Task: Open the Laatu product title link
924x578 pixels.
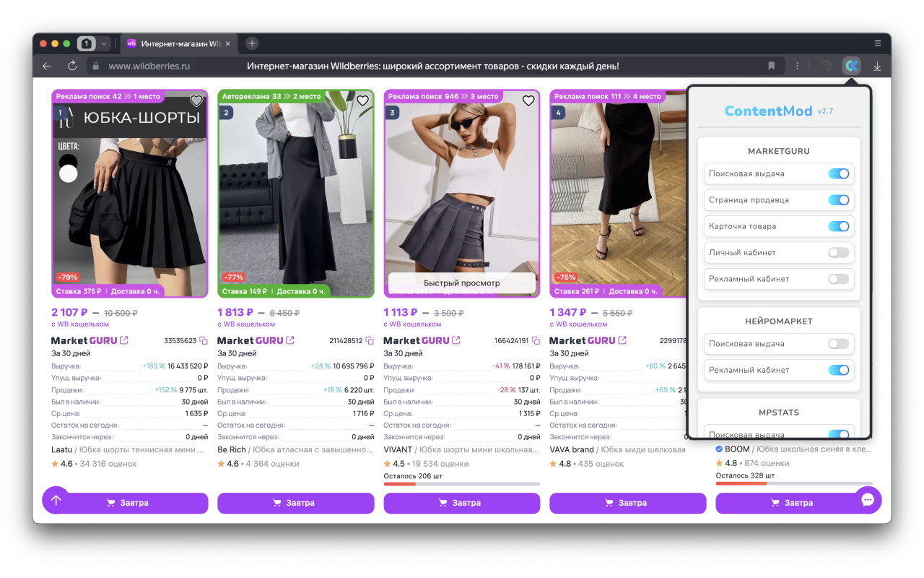Action: [129, 449]
